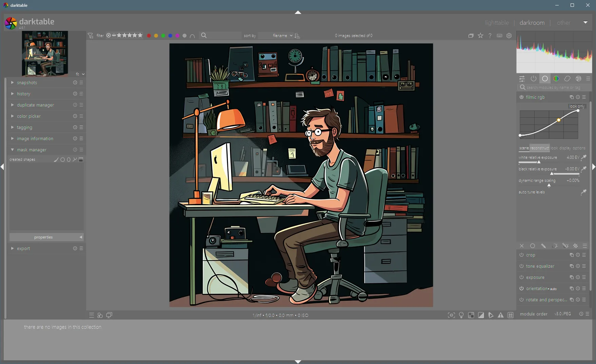Screen dimensions: 596x364
Task: Click the group images icon
Action: tap(471, 36)
